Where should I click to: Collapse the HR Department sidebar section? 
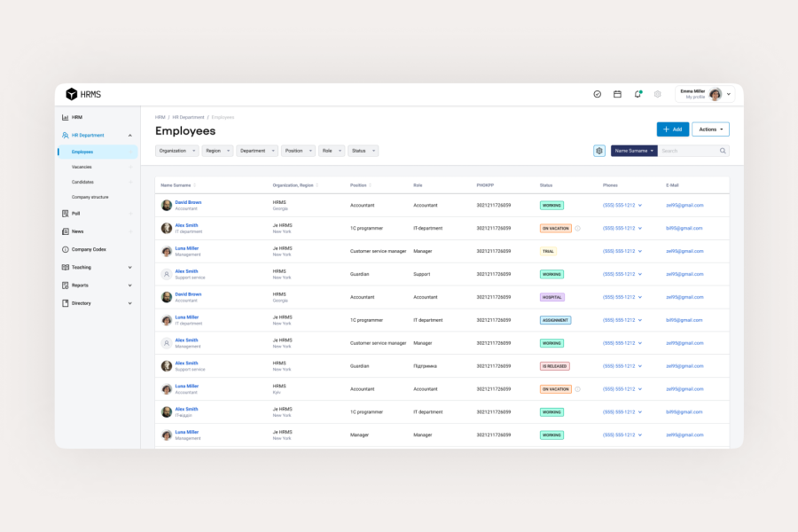point(130,136)
